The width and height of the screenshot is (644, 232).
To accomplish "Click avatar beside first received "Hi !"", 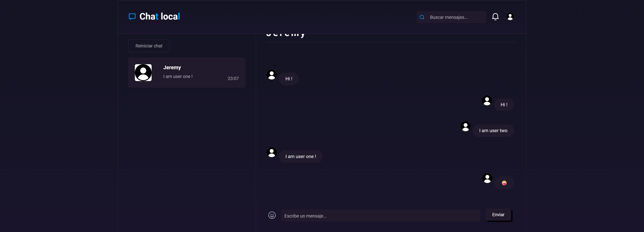I will (x=272, y=74).
